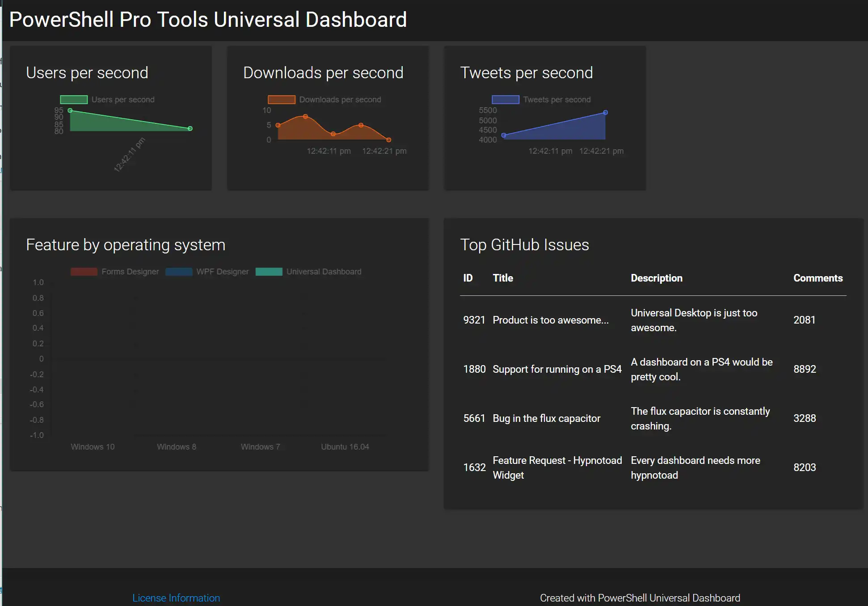Click 'Created with PowerShell Universal Dashboard' footer text
Image resolution: width=868 pixels, height=606 pixels.
(x=640, y=598)
